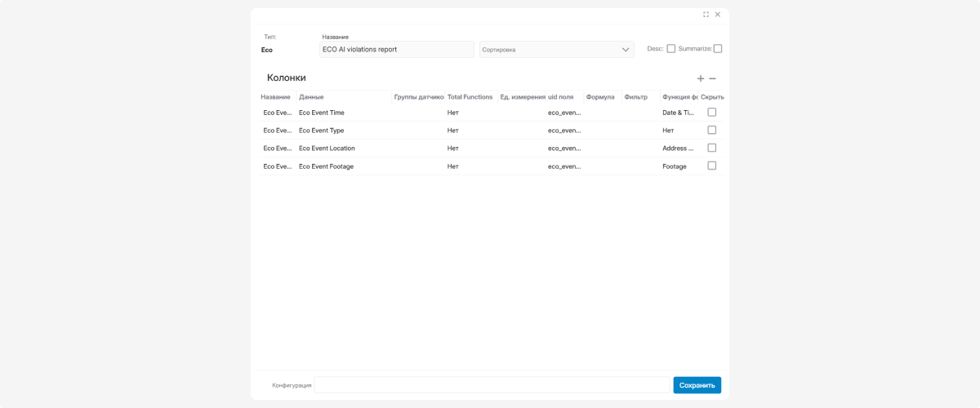Image resolution: width=980 pixels, height=408 pixels.
Task: Click the Скрыть column header
Action: (712, 97)
